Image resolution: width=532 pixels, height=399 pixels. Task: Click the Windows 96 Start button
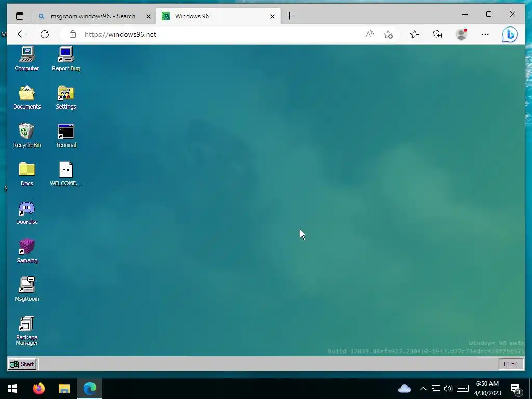click(x=22, y=364)
